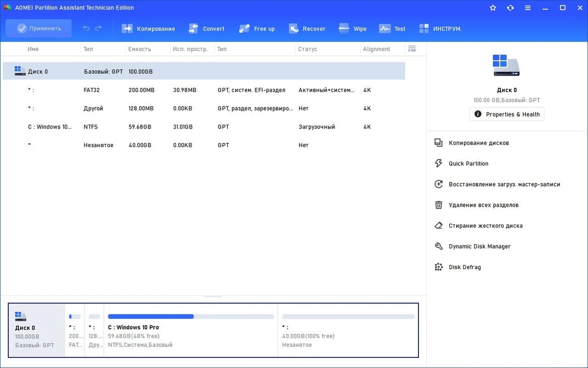Screen dimensions: 588x368
Task: Click the eraser icon for disk wipe
Action: point(439,226)
